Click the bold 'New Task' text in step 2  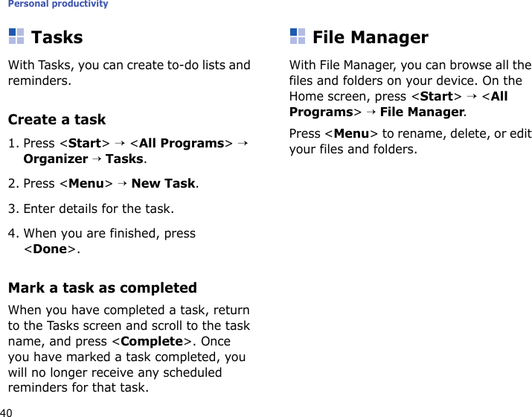point(163,183)
